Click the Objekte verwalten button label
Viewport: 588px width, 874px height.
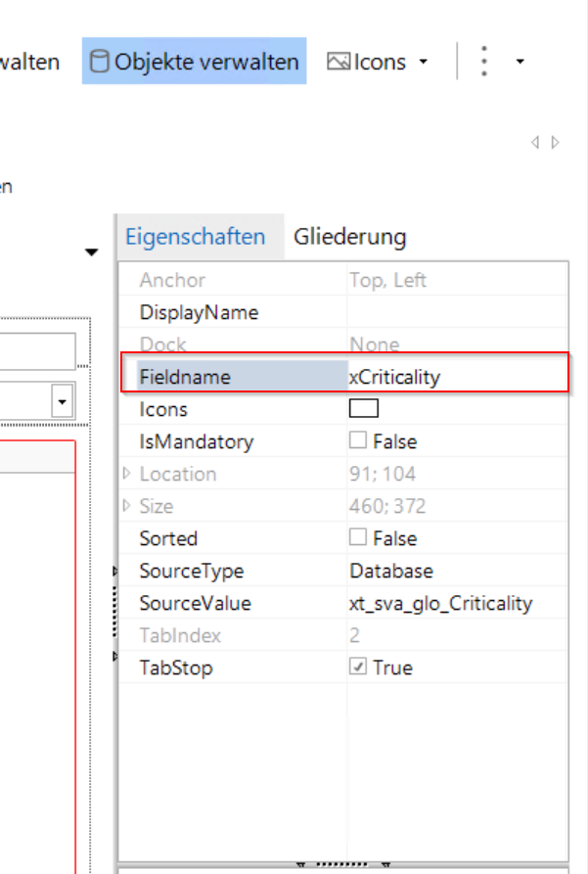point(206,62)
